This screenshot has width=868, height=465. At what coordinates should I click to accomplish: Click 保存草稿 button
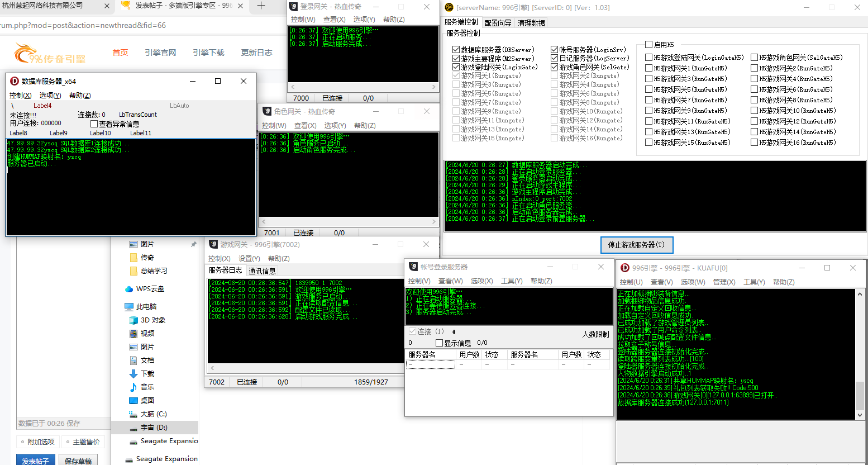(x=78, y=460)
